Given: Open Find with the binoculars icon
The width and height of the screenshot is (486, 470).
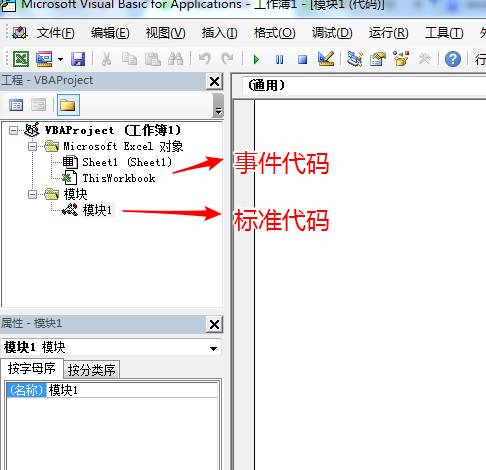Looking at the screenshot, I should (176, 59).
